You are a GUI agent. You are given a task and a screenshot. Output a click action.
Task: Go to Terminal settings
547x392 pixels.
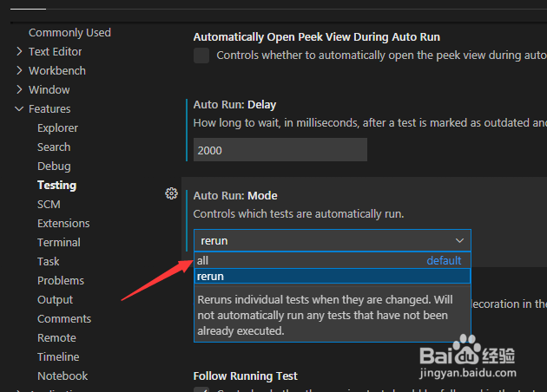coord(59,243)
